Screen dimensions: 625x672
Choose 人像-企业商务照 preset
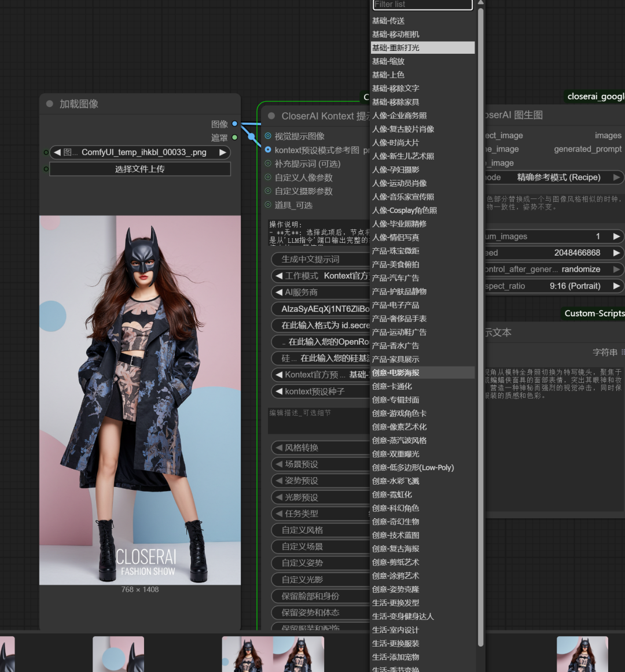point(422,115)
